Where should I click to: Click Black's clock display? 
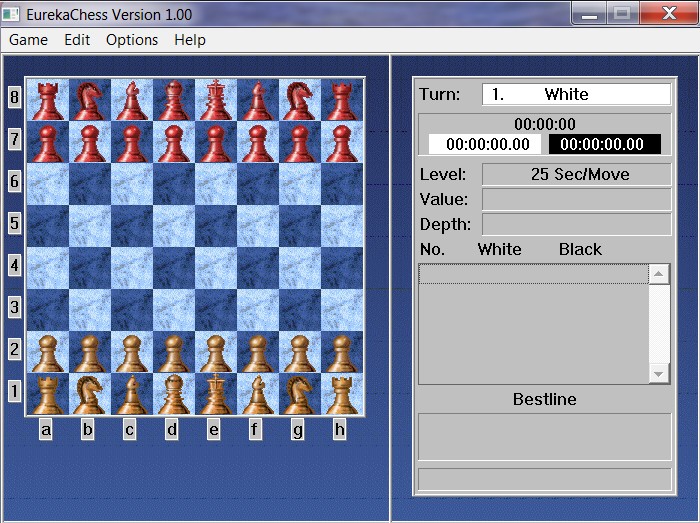tap(604, 144)
